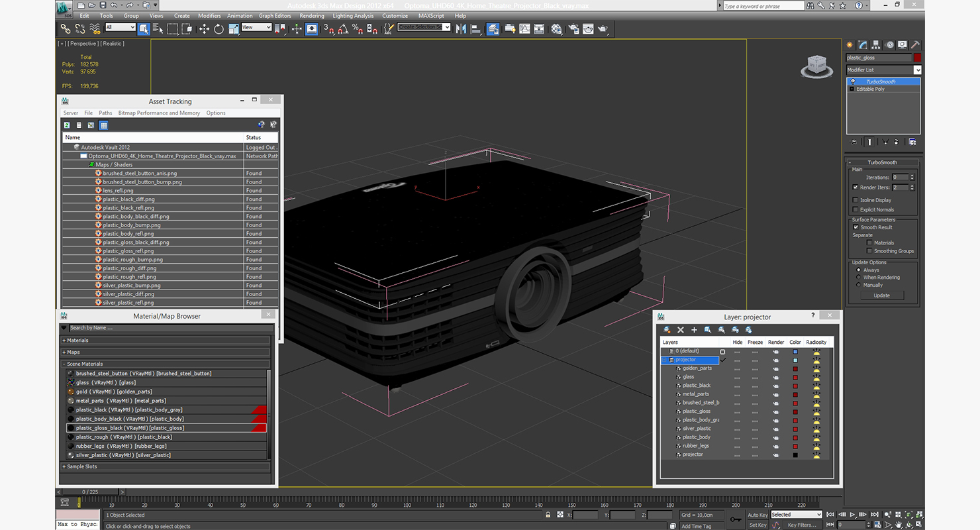Image resolution: width=980 pixels, height=530 pixels.
Task: Expand the Sample Slots group
Action: (x=166, y=466)
